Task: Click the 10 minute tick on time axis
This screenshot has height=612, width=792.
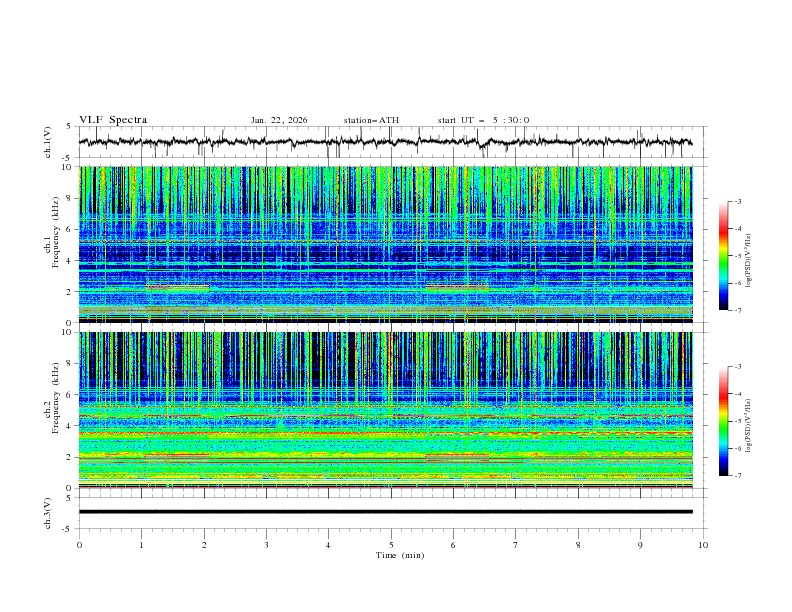Action: pyautogui.click(x=703, y=544)
